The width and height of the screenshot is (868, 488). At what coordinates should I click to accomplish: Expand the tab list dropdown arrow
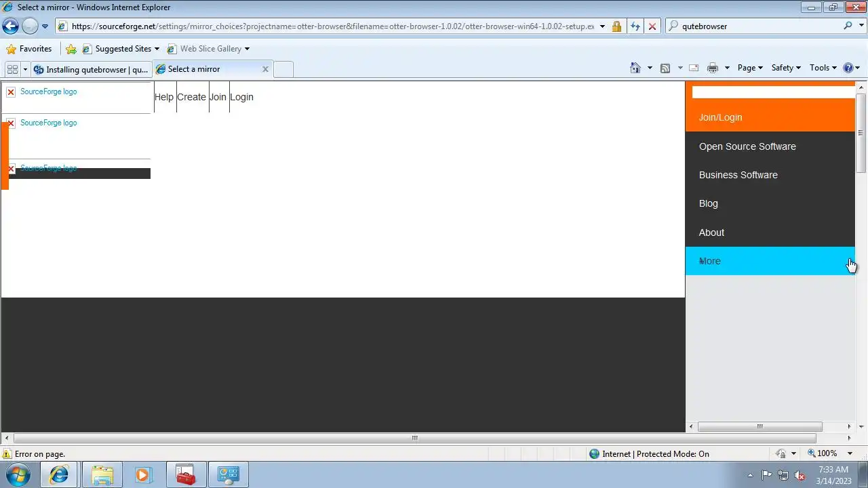click(x=25, y=69)
